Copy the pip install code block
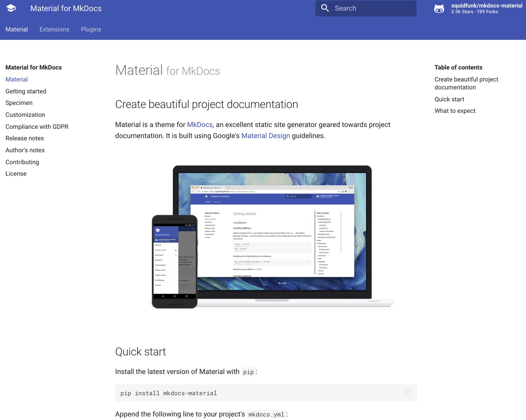The height and width of the screenshot is (420, 526). (x=408, y=392)
